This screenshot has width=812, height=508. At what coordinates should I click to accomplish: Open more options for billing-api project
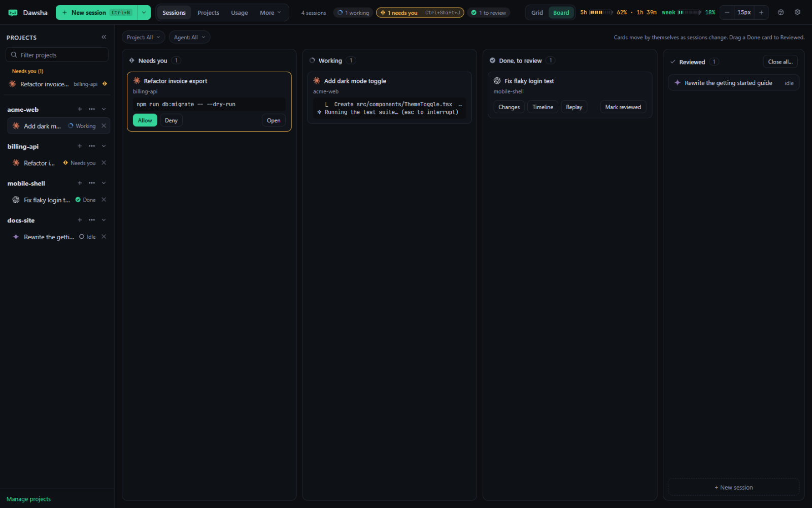pyautogui.click(x=92, y=146)
